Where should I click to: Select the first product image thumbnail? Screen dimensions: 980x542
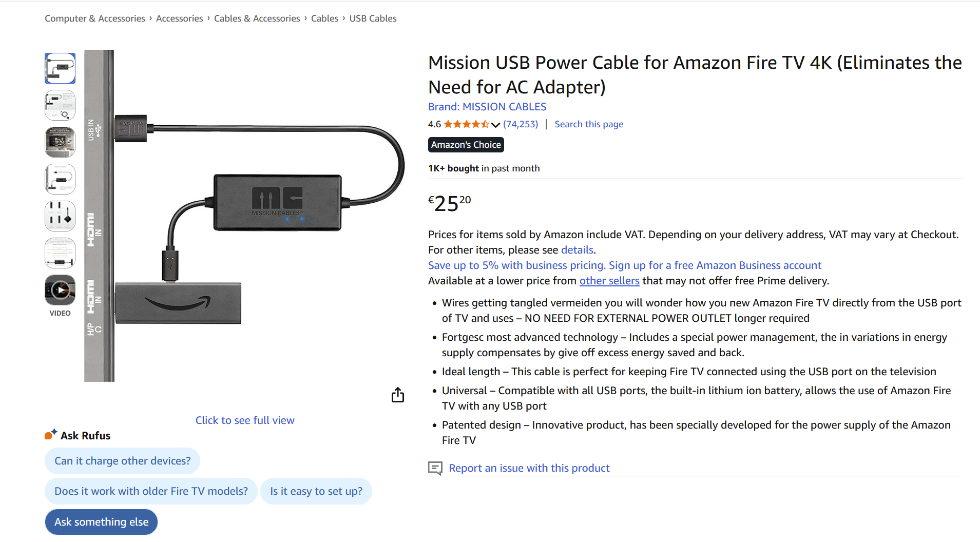[x=60, y=68]
